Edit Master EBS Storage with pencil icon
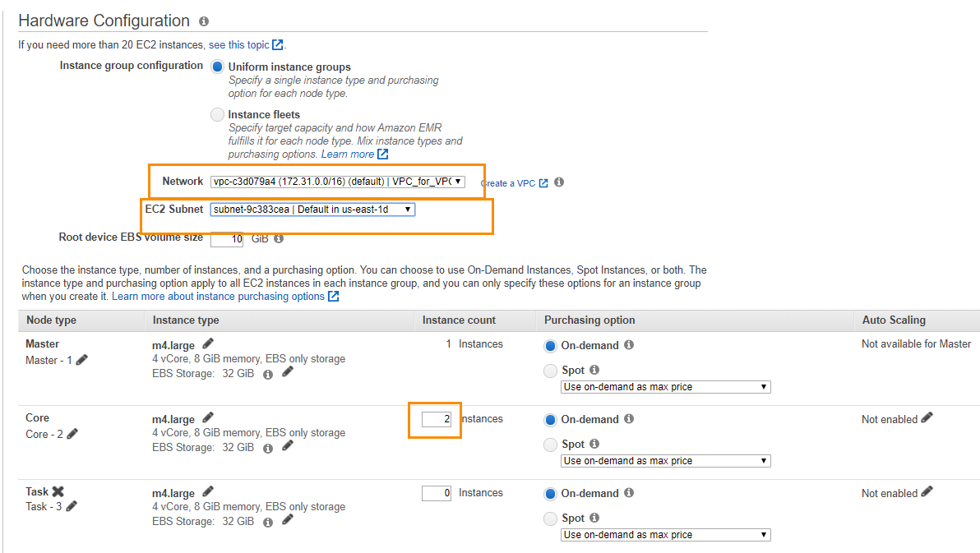980x553 pixels. click(288, 372)
